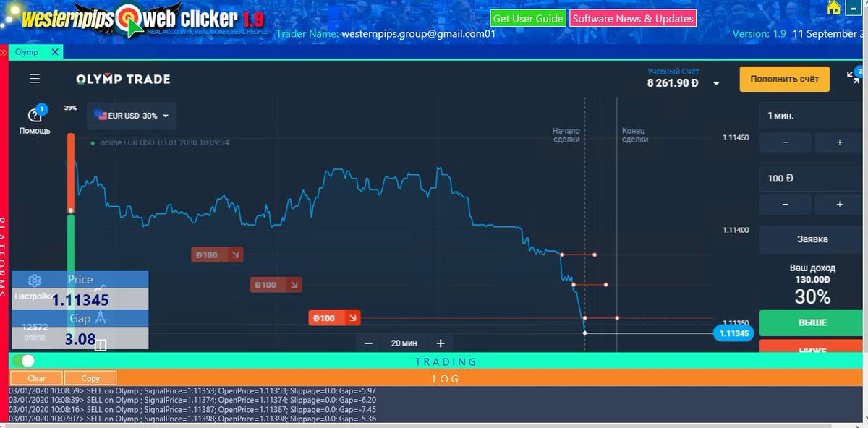
Task: Click the 20 мин timeframe label
Action: pyautogui.click(x=404, y=343)
